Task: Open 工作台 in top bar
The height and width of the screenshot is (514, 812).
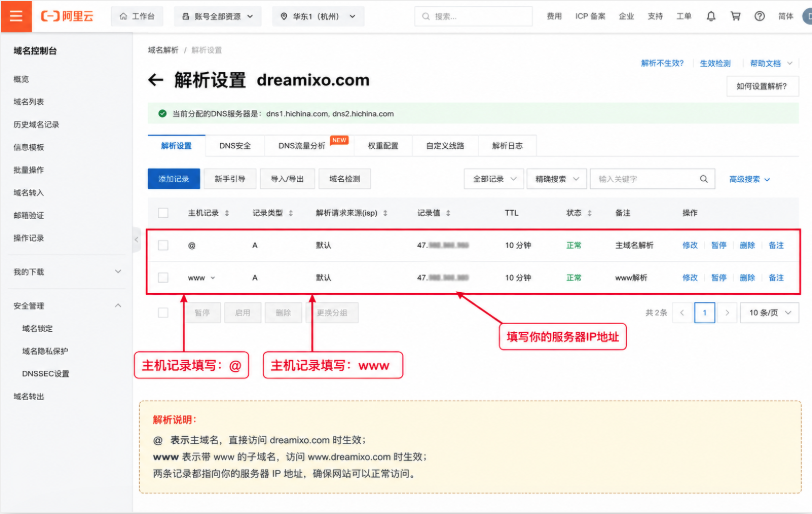Action: (137, 17)
